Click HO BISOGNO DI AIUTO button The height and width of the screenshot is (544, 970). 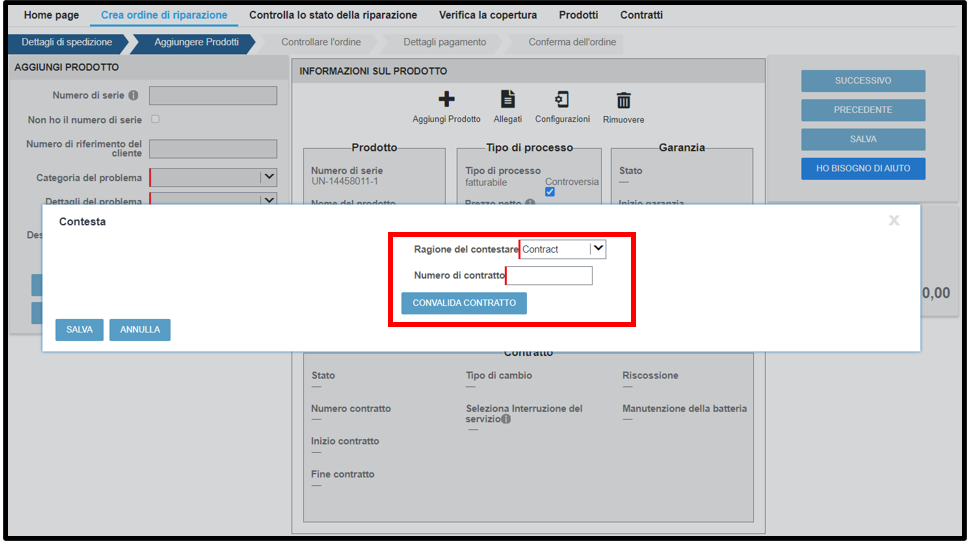coord(863,168)
